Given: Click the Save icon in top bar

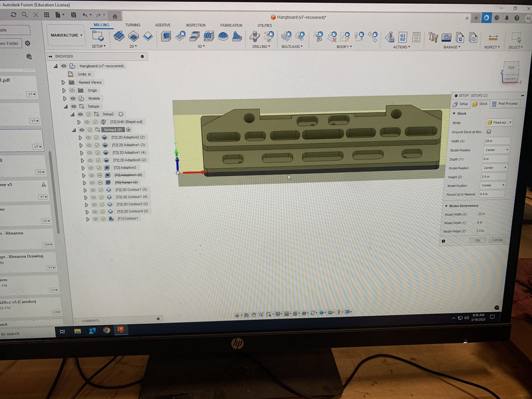Looking at the screenshot, I should [74, 15].
